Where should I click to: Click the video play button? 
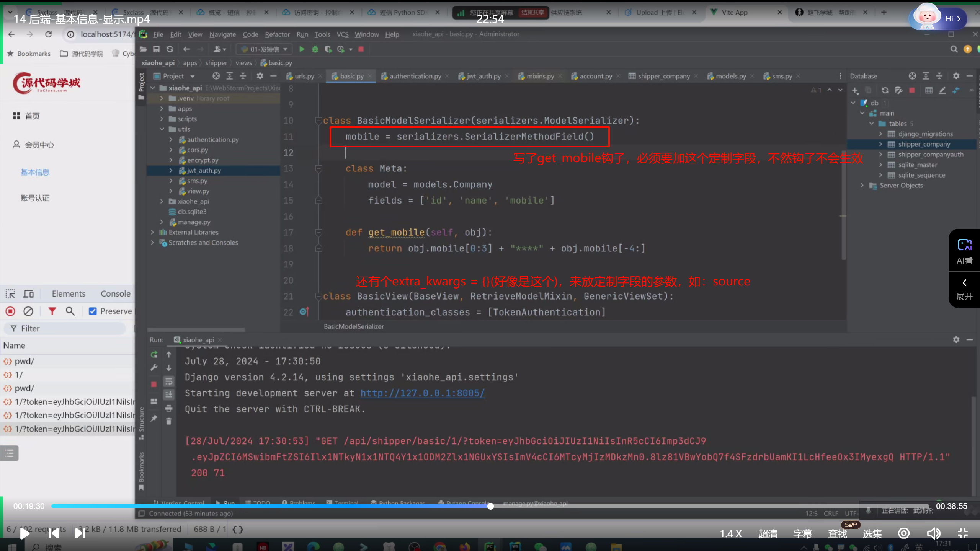pyautogui.click(x=24, y=533)
